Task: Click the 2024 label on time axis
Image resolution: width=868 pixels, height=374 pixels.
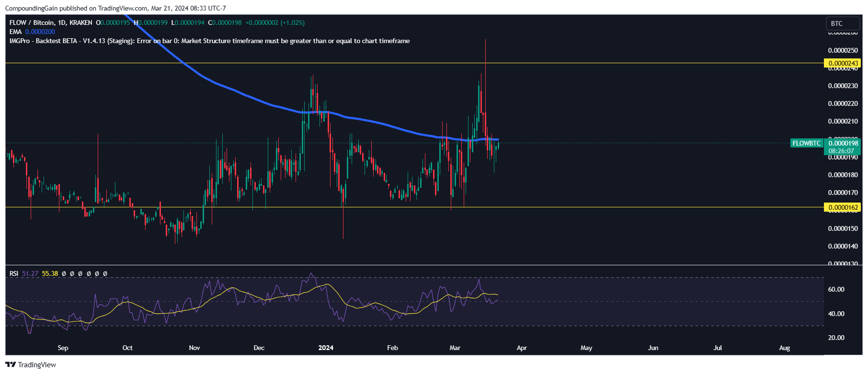Action: 326,348
